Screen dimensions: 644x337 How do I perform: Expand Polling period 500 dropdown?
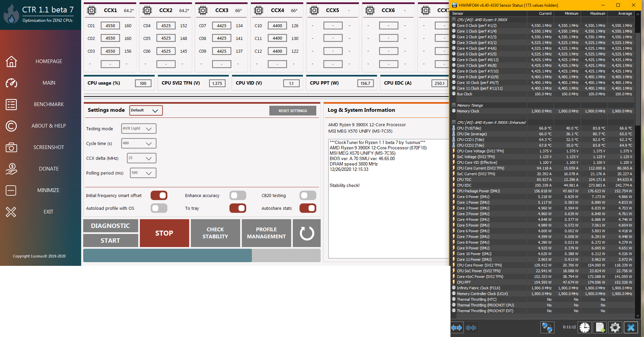[143, 173]
